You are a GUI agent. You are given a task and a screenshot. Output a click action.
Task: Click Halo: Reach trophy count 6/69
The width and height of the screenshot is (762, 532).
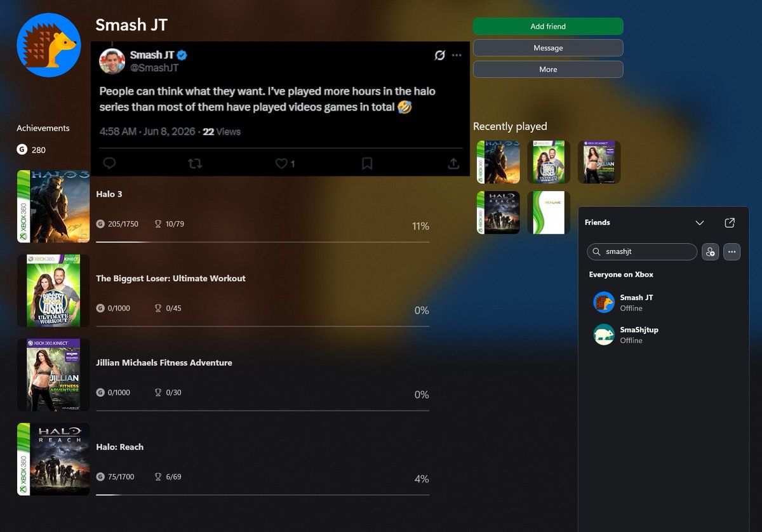pyautogui.click(x=168, y=477)
